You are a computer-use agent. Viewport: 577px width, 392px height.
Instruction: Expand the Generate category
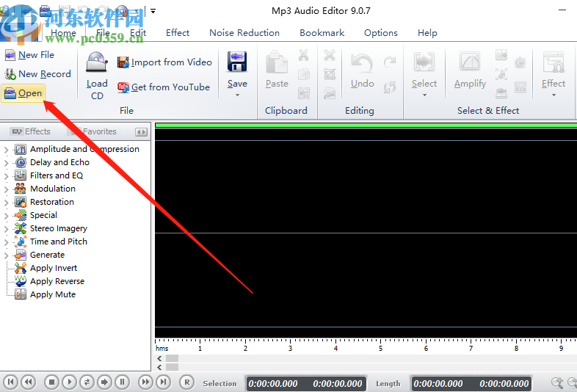[6, 255]
